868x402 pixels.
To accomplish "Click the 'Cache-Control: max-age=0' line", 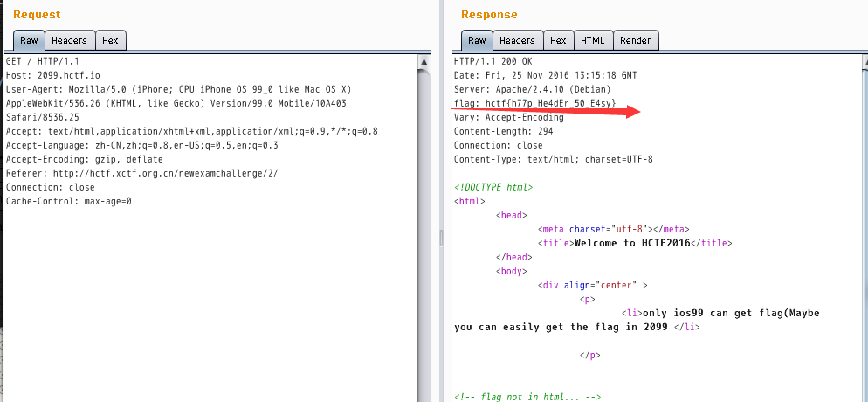I will pos(69,202).
